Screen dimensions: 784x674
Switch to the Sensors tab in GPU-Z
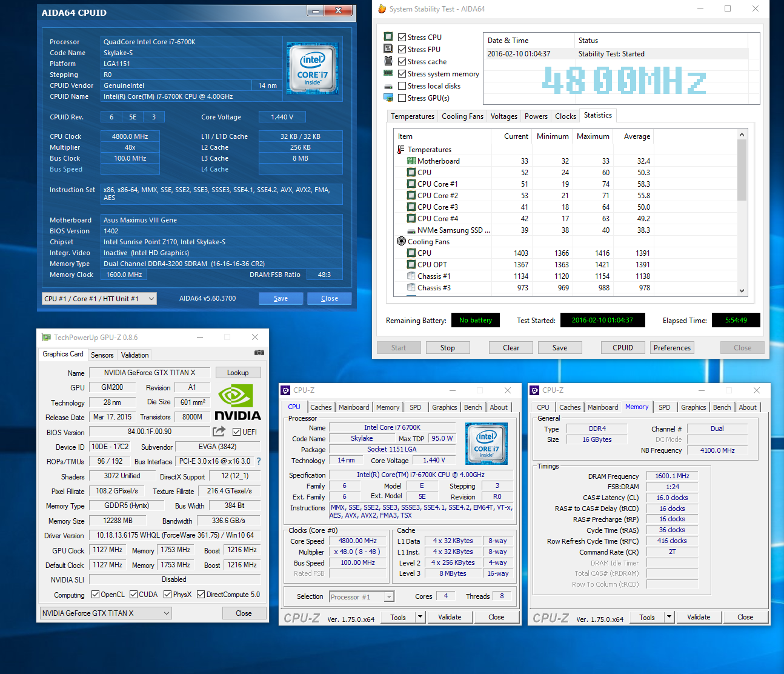coord(102,355)
